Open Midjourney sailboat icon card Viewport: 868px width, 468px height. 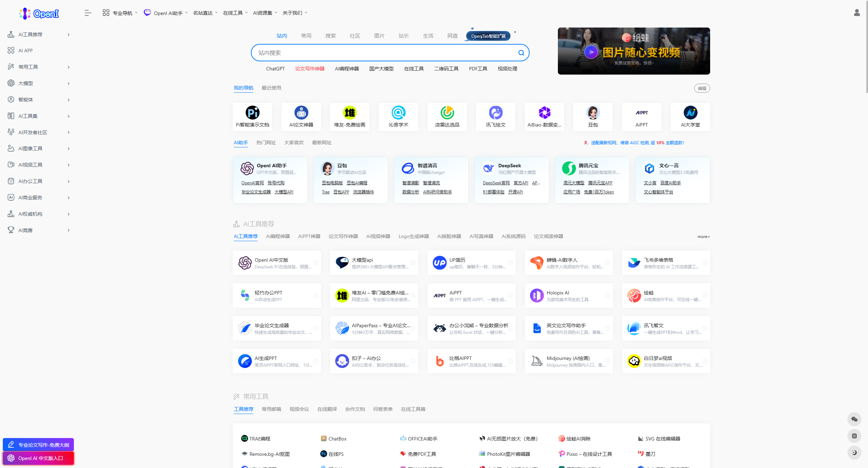tap(537, 361)
